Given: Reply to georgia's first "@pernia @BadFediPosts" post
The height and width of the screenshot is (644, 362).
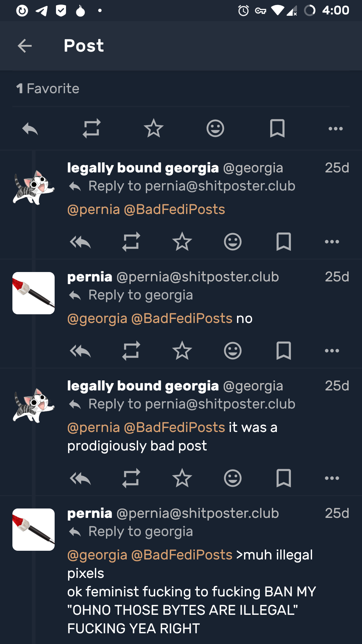Looking at the screenshot, I should 80,242.
